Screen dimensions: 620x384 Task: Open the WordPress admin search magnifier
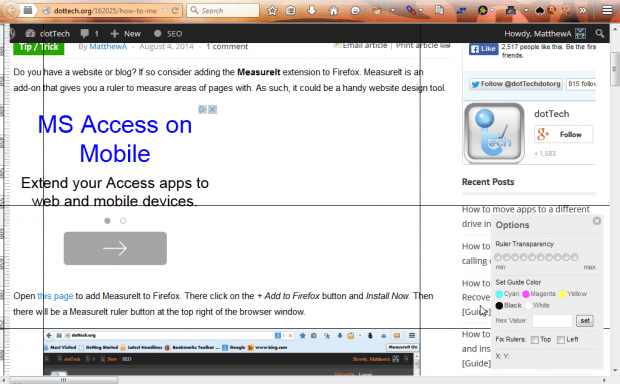[600, 34]
